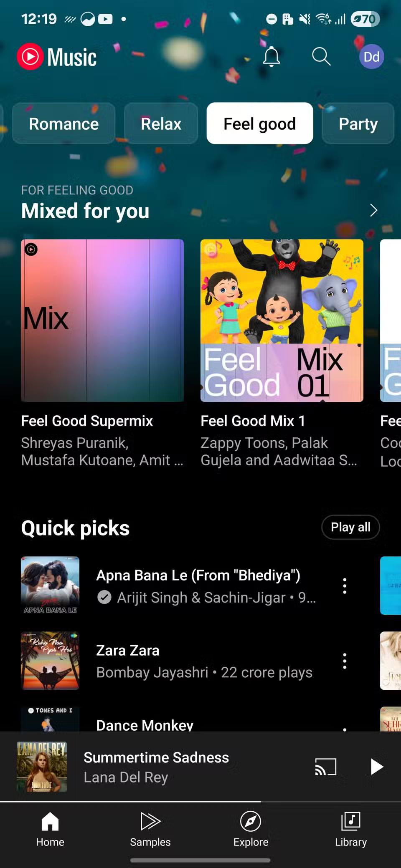Toggle the Party mood chip
The height and width of the screenshot is (868, 401).
(358, 124)
